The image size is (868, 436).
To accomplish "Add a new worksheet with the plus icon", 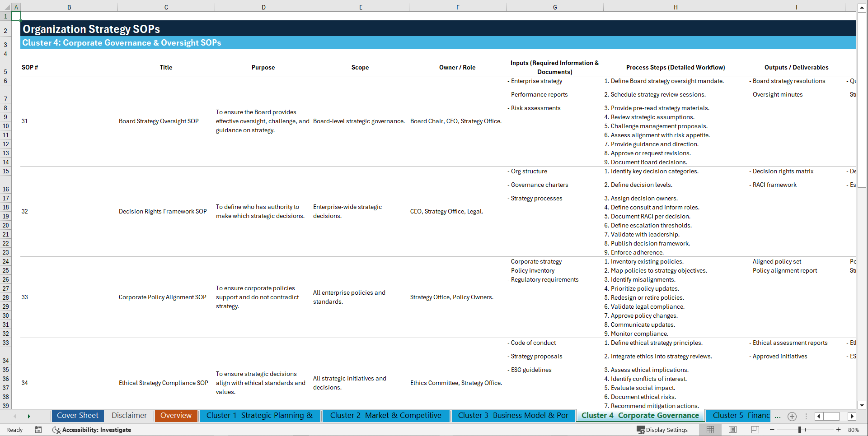I will pyautogui.click(x=792, y=416).
